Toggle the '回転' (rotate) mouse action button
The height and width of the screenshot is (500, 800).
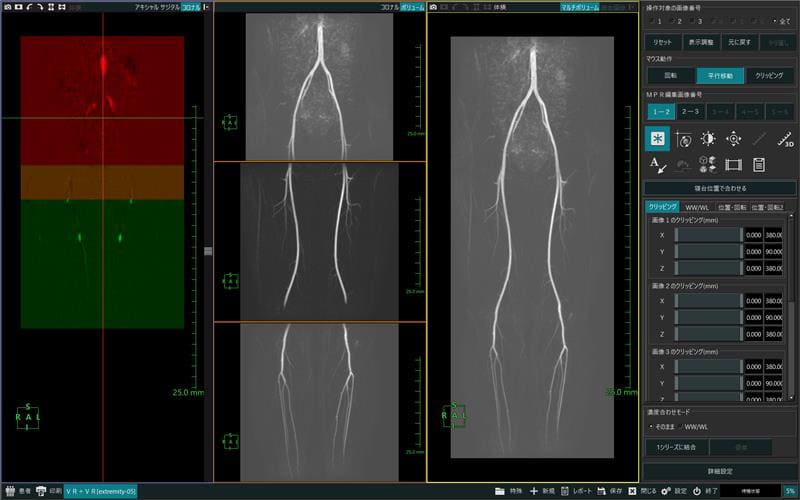pyautogui.click(x=670, y=76)
